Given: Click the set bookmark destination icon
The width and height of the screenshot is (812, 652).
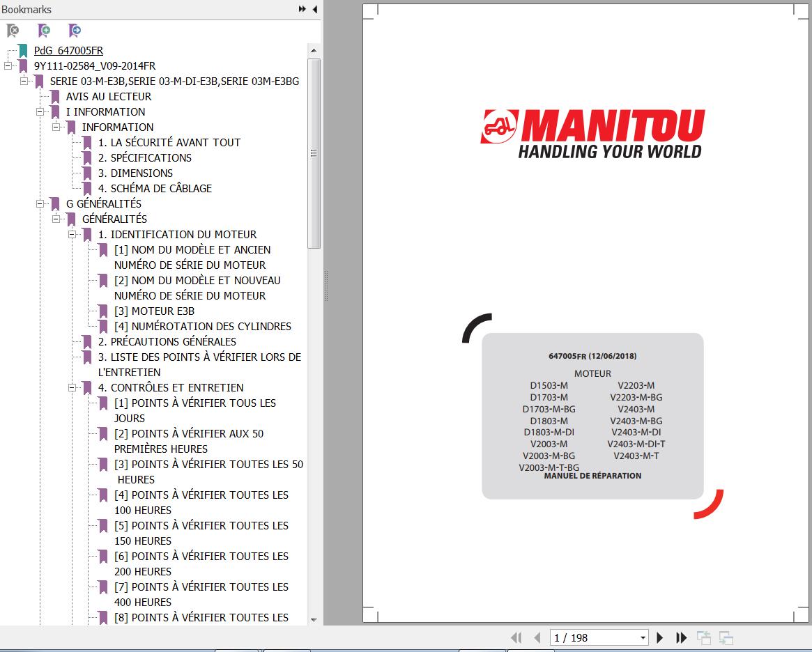Looking at the screenshot, I should pos(75,31).
